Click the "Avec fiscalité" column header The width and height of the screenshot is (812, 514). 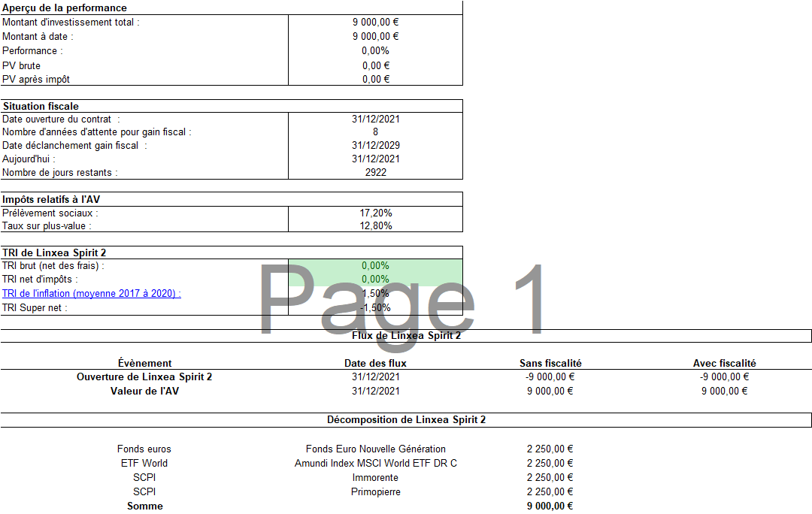point(725,364)
